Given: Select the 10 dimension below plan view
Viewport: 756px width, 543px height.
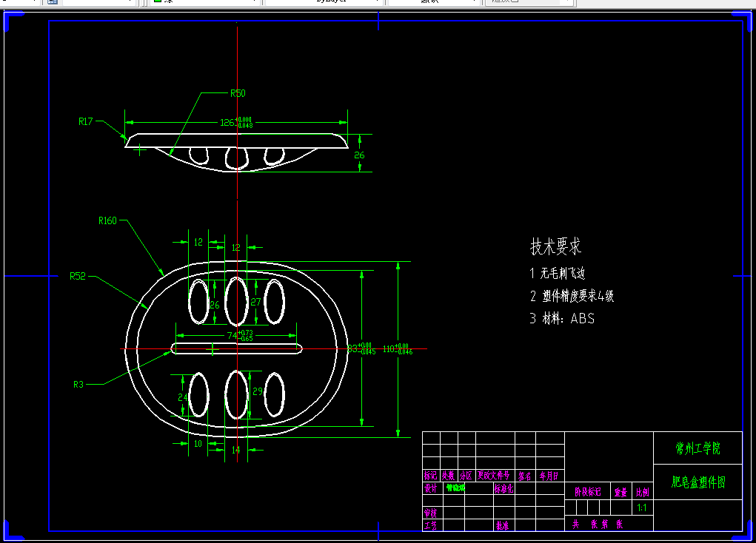Looking at the screenshot, I should click(198, 444).
